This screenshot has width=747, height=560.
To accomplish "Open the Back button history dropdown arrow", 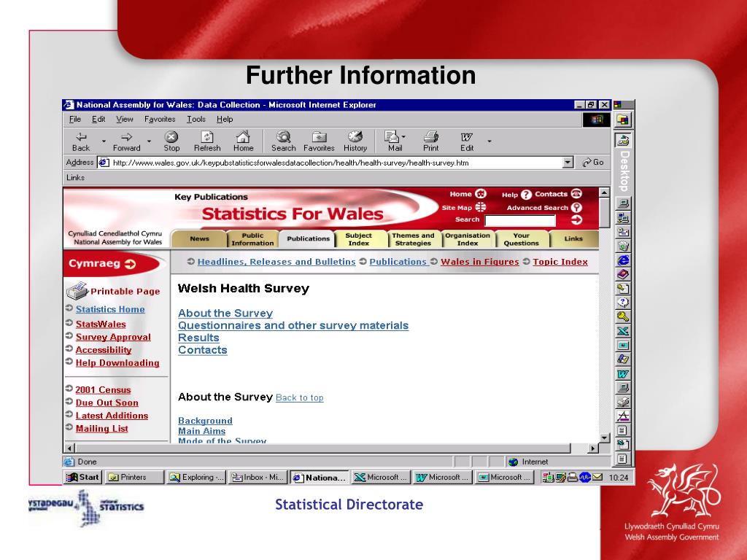I will [104, 141].
